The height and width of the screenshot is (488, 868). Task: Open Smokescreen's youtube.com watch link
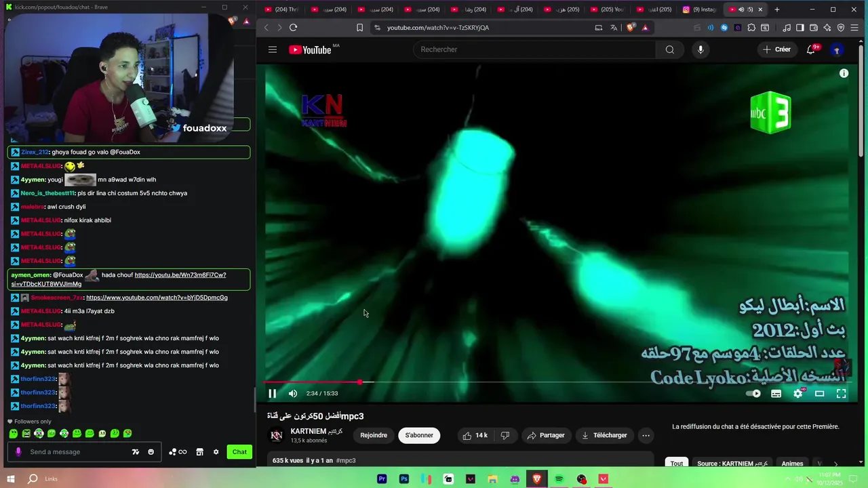tap(157, 298)
